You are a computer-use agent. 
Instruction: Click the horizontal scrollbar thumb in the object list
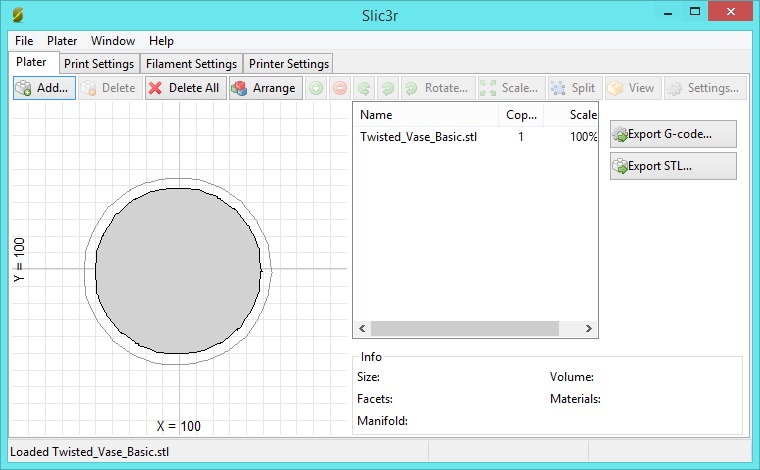[x=465, y=329]
